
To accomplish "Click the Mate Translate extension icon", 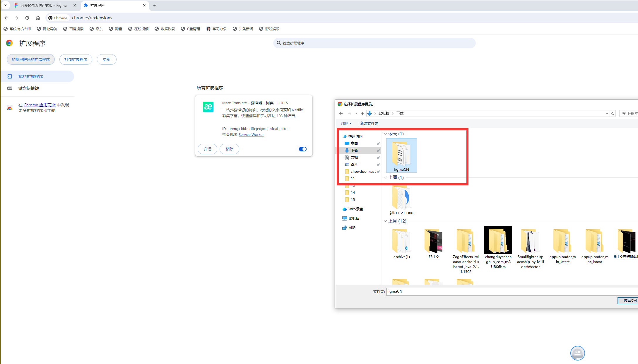I will click(208, 107).
